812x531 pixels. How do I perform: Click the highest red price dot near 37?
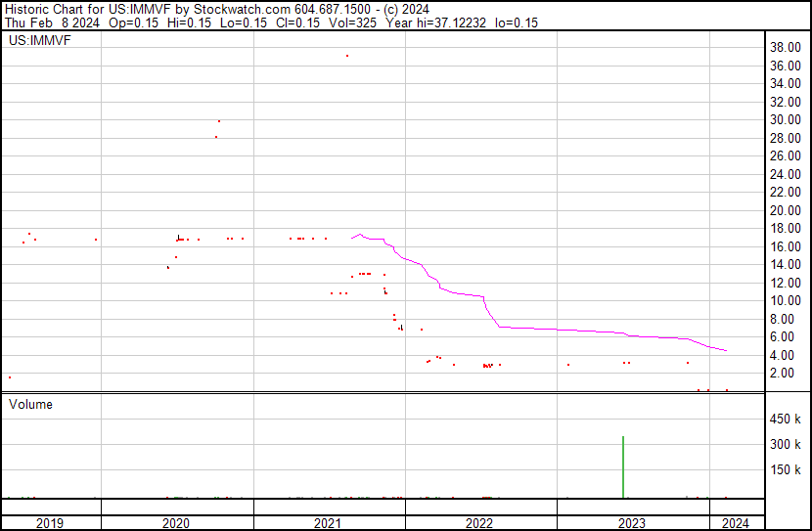[x=346, y=56]
